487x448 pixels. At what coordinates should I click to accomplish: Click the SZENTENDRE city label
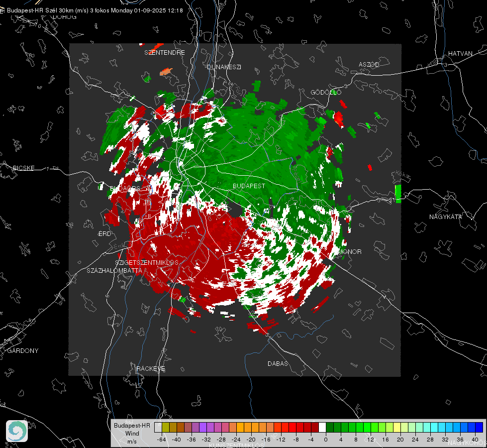[165, 53]
